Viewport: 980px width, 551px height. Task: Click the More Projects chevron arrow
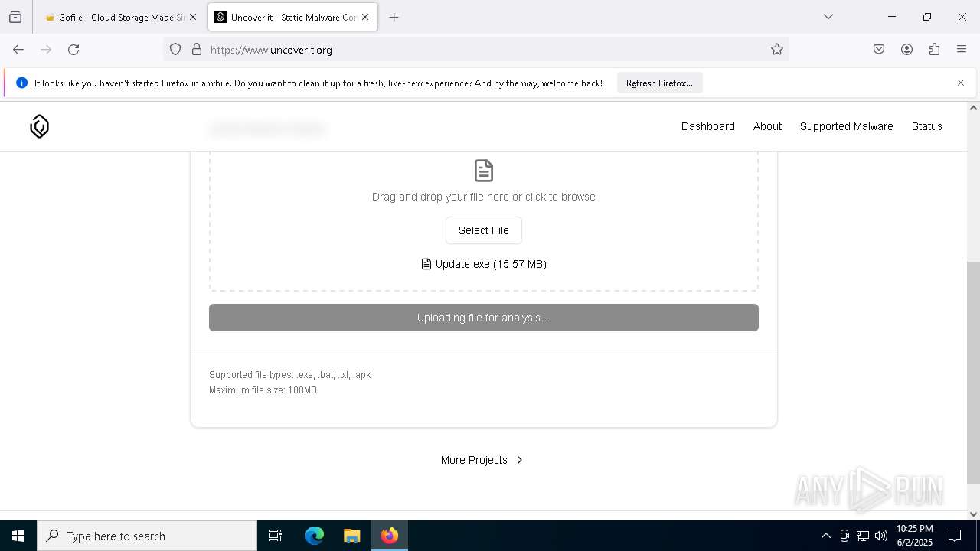tap(520, 460)
